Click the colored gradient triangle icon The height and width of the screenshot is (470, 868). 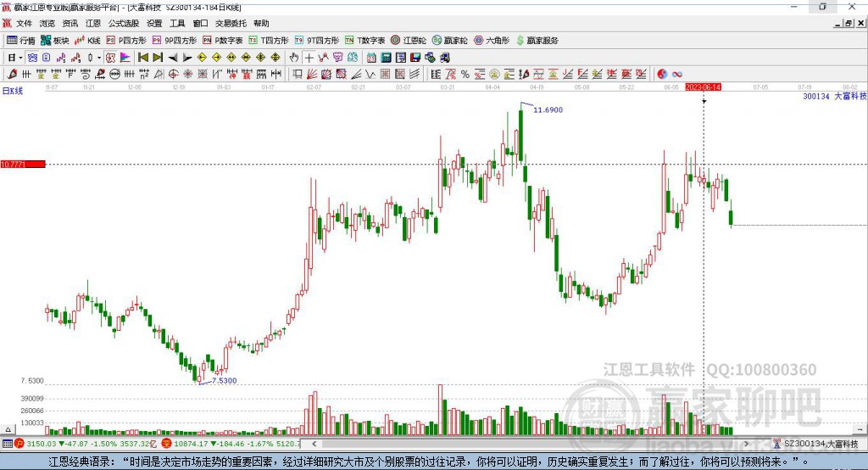tap(125, 57)
